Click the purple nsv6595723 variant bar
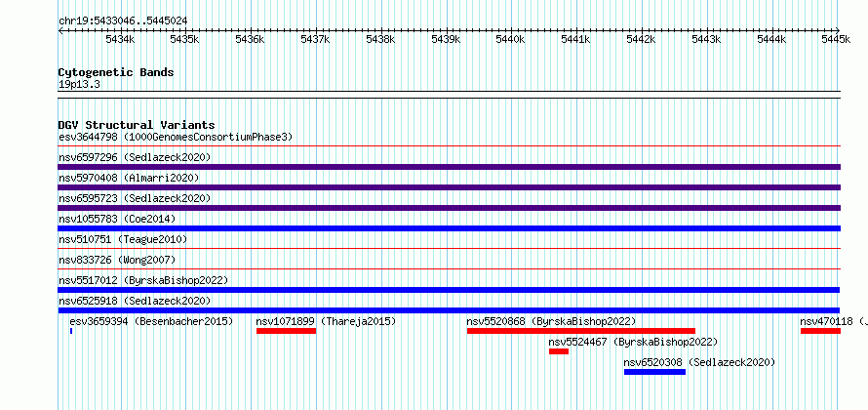868x410 pixels. [449, 208]
